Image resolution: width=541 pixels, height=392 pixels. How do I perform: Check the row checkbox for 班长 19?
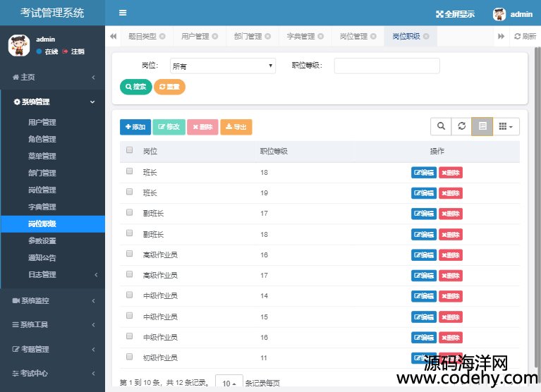[x=129, y=192]
